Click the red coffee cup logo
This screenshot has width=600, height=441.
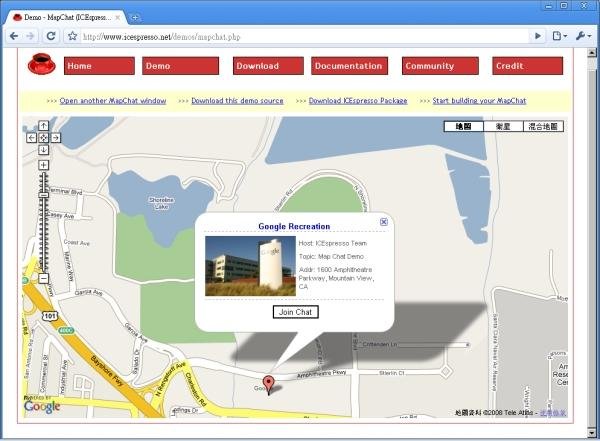click(42, 64)
